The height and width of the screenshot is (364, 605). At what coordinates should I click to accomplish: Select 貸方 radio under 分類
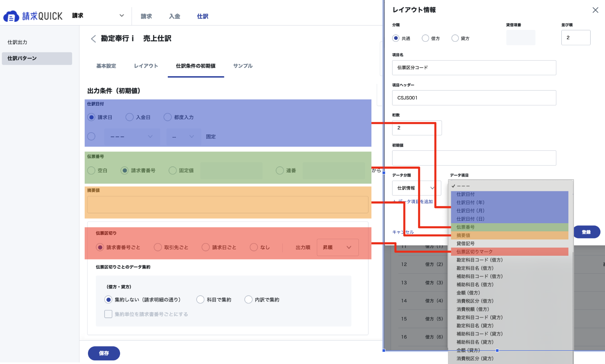coord(455,38)
